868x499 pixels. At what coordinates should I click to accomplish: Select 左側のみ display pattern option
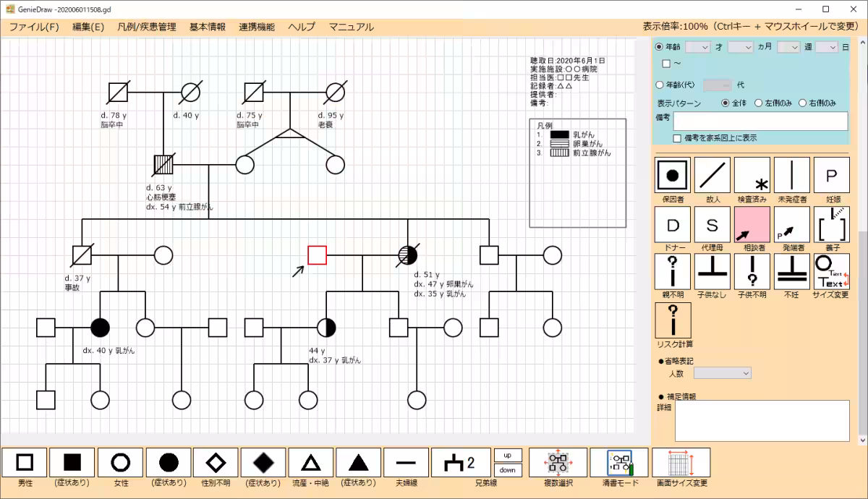click(x=759, y=103)
